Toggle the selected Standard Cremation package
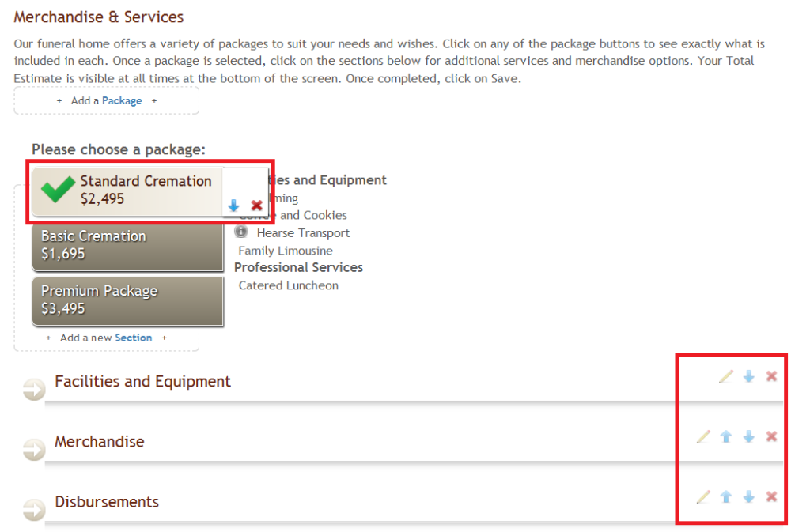The height and width of the screenshot is (532, 791). (127, 190)
